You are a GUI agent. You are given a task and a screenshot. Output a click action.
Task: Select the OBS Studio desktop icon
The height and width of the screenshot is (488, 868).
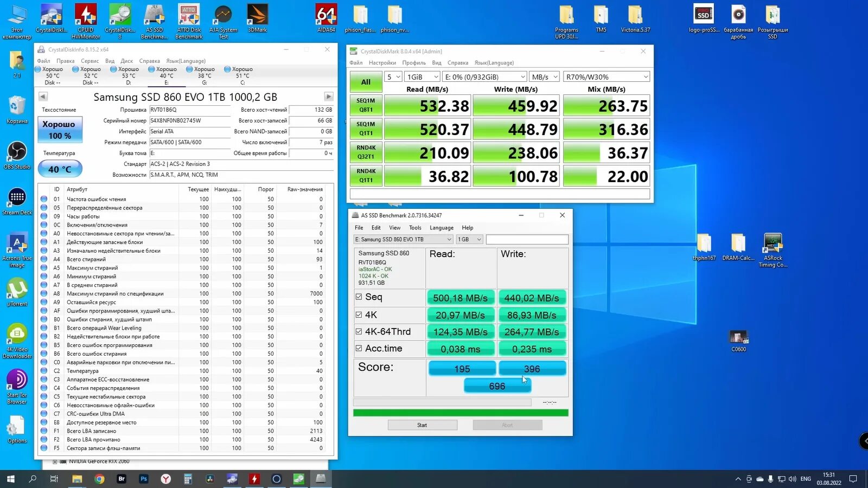tap(17, 156)
